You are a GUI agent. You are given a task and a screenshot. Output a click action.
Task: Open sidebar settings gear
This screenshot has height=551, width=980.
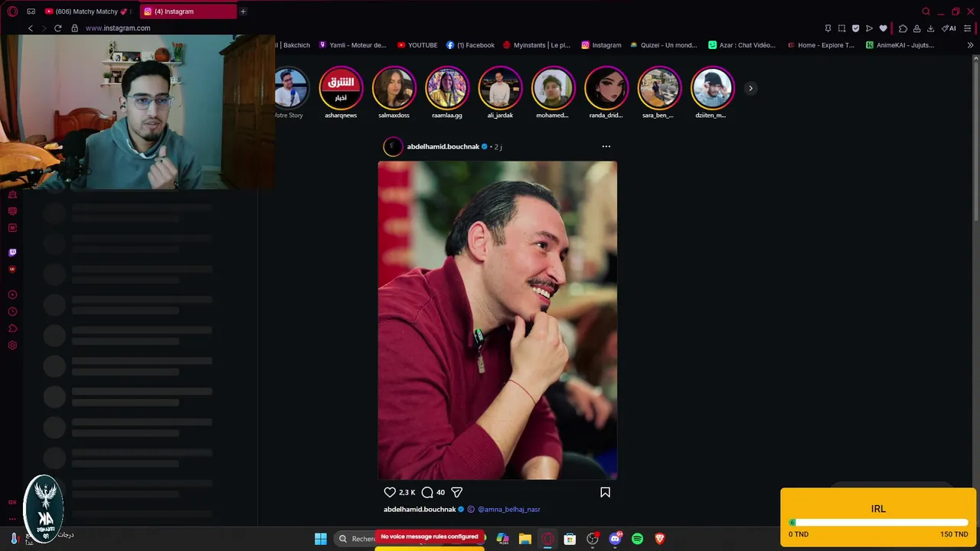point(12,345)
